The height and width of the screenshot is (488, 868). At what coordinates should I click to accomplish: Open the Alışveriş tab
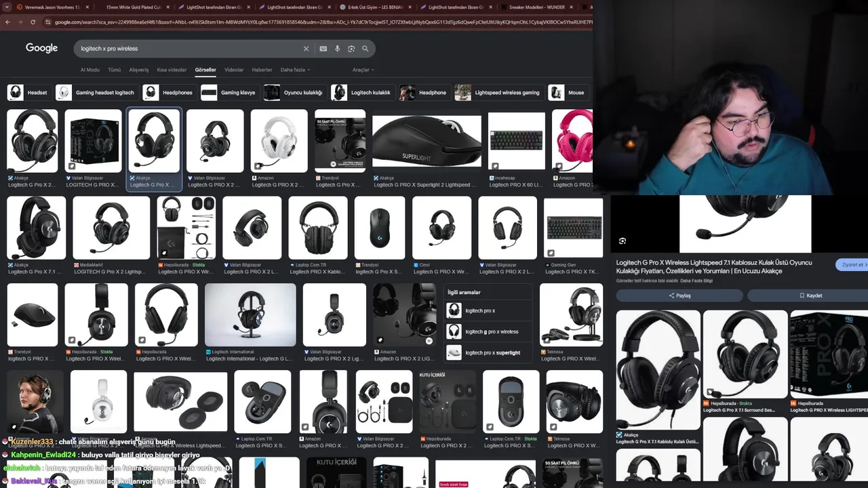coord(139,70)
